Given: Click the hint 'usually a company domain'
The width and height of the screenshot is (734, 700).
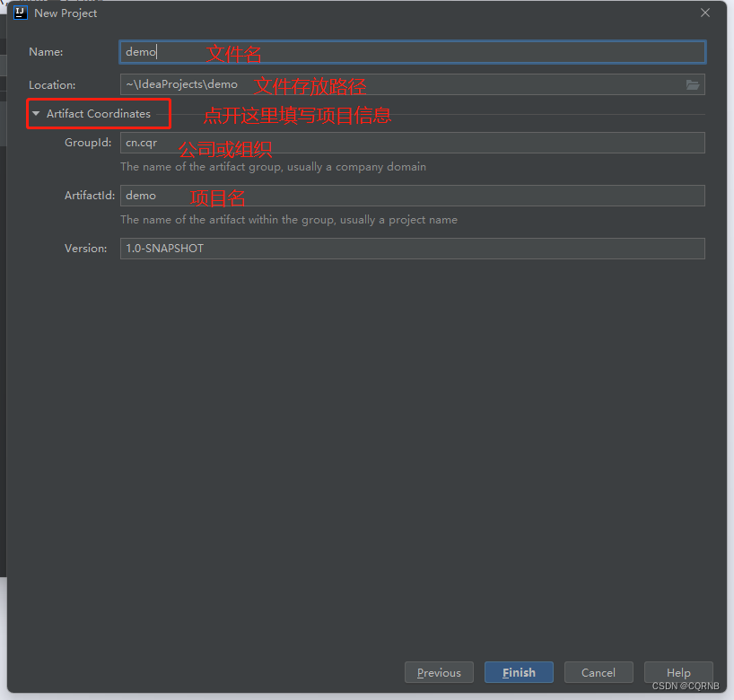Looking at the screenshot, I should click(357, 167).
